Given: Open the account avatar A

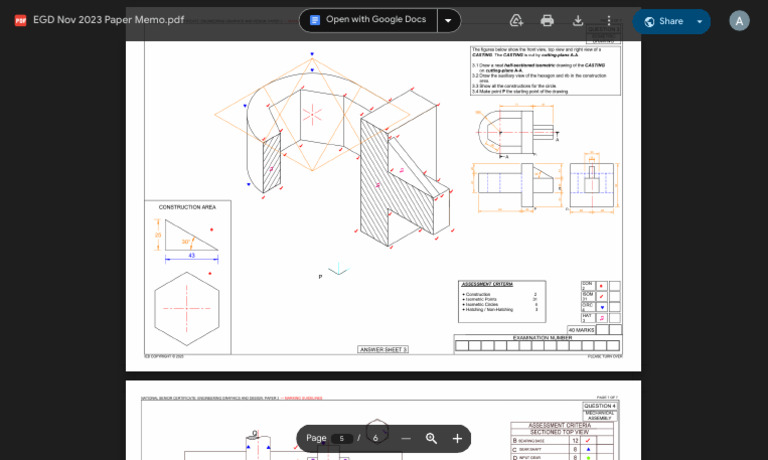Looking at the screenshot, I should pos(739,21).
